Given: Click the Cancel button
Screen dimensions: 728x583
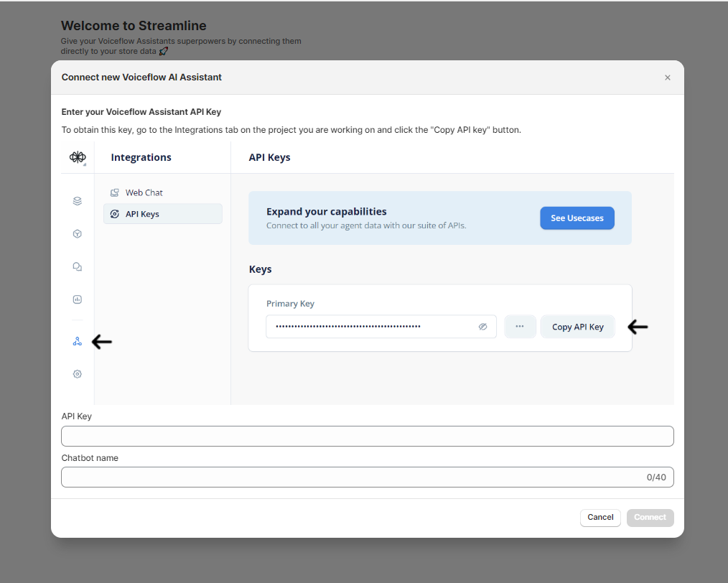Looking at the screenshot, I should 600,518.
